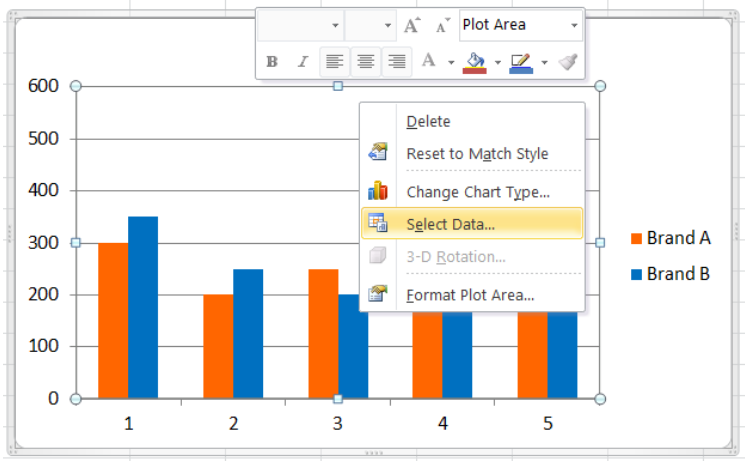Toggle bold formatting in mini toolbar
Viewport: 745px width, 461px height.
pos(272,62)
